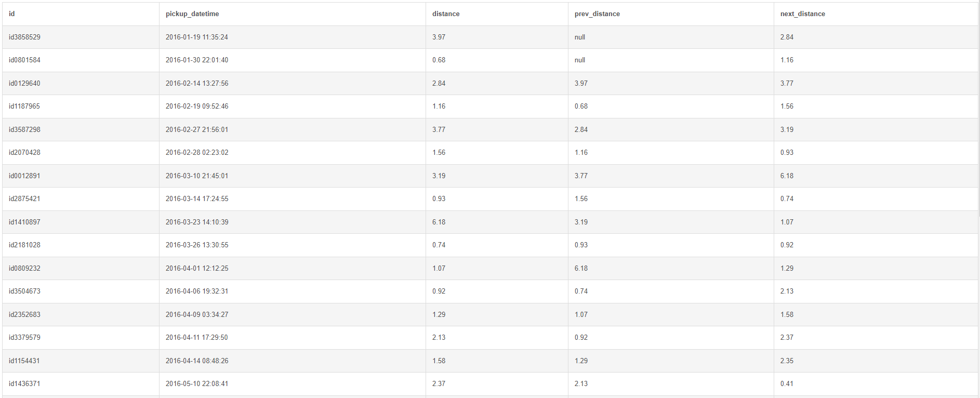Select pickup time 2016-02-27 21:56:01
The image size is (980, 398).
coord(197,130)
